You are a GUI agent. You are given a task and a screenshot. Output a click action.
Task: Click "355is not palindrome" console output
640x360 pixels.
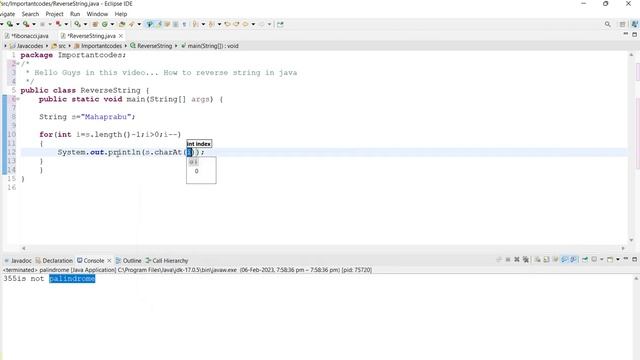[x=49, y=279]
